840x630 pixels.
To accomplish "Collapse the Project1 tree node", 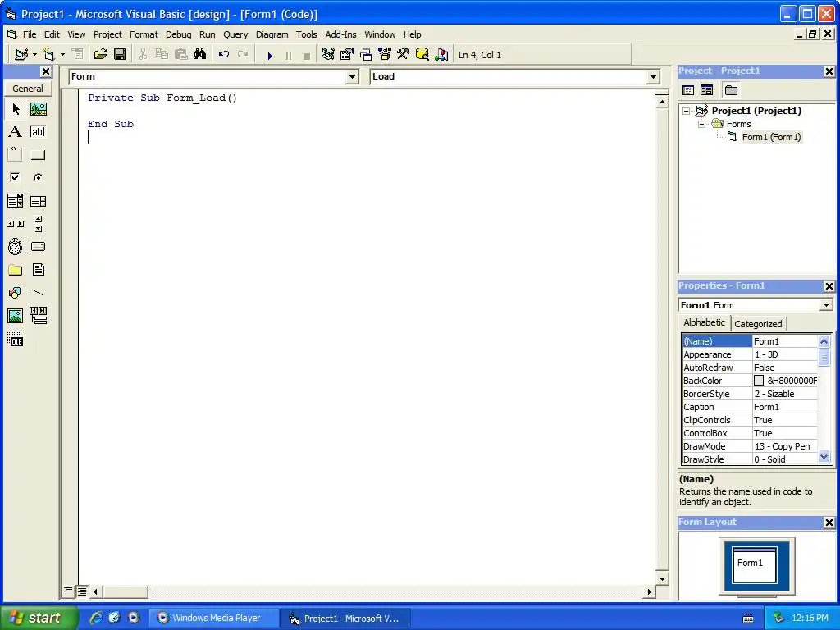I will tap(687, 111).
